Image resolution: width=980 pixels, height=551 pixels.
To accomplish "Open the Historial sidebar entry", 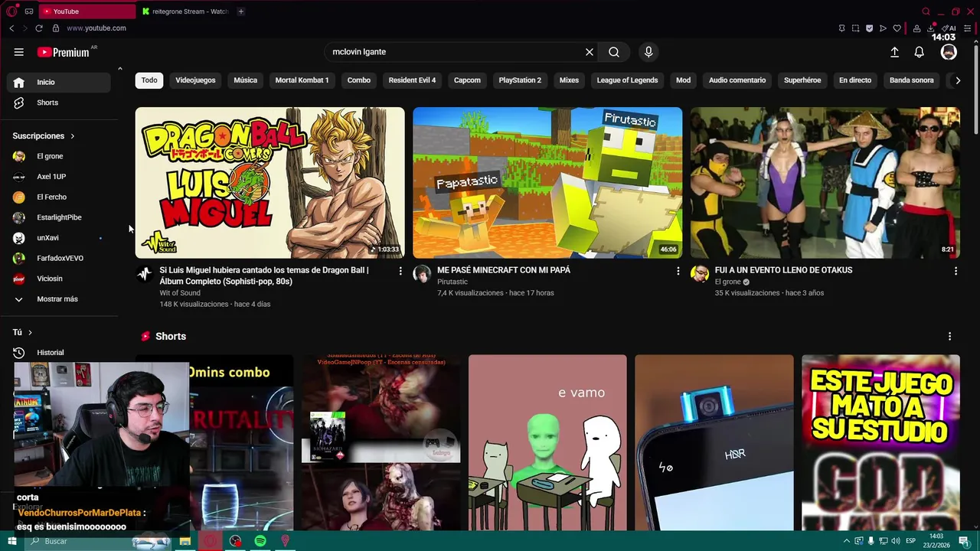I will tap(58, 353).
